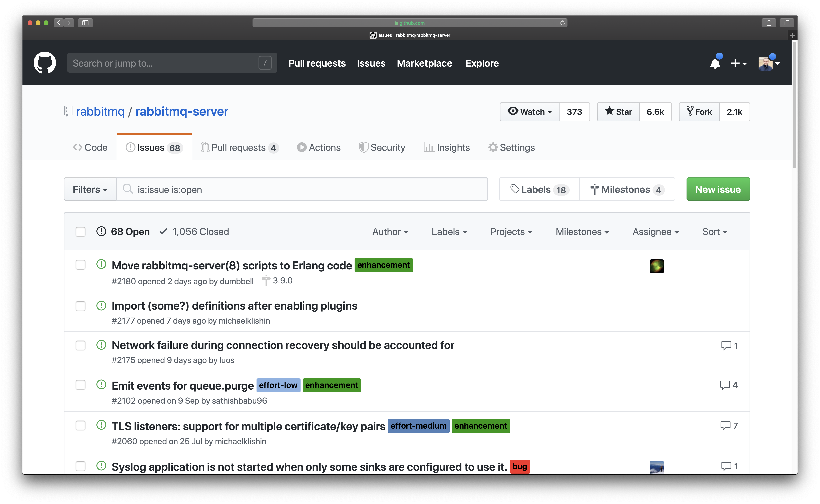Click the 3.9.0 milestone icon on issue #2180
This screenshot has width=820, height=504.
pyautogui.click(x=266, y=280)
